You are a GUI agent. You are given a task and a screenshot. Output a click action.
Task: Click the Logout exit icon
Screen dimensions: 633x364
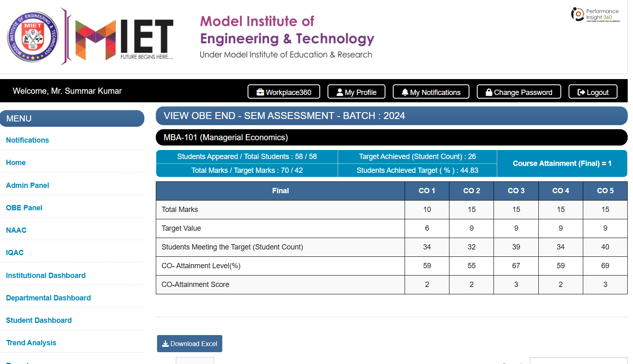pos(581,92)
